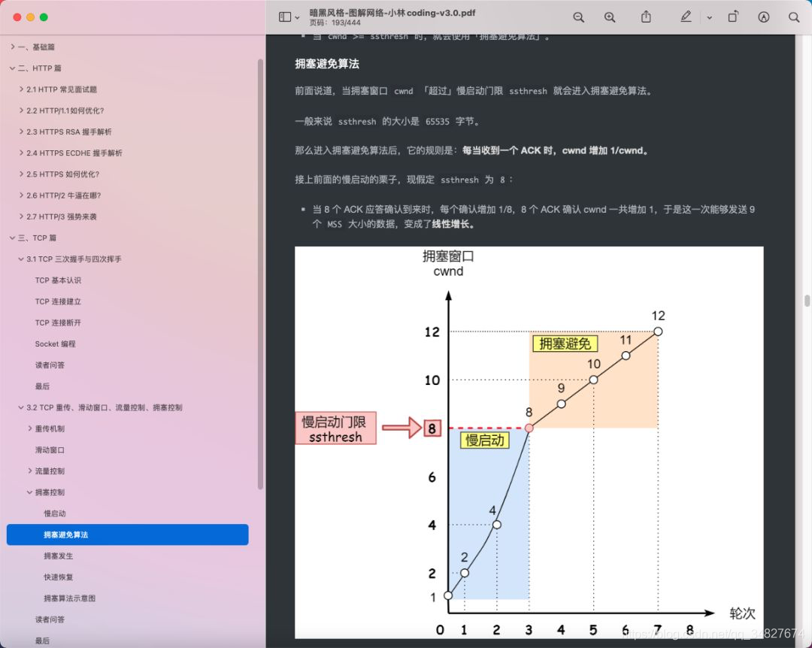Collapse the 三、TCP 篇 section
Image resolution: width=812 pixels, height=648 pixels.
click(x=11, y=238)
